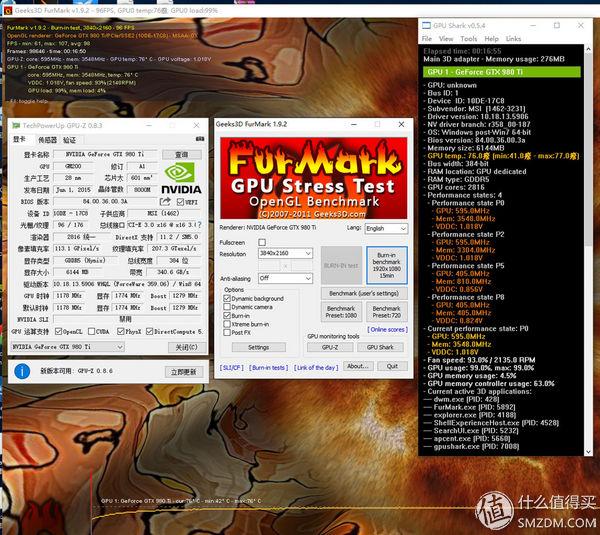The height and width of the screenshot is (535, 600).
Task: Toggle the UEFI checkbox in GPU-Z
Action: [x=180, y=202]
